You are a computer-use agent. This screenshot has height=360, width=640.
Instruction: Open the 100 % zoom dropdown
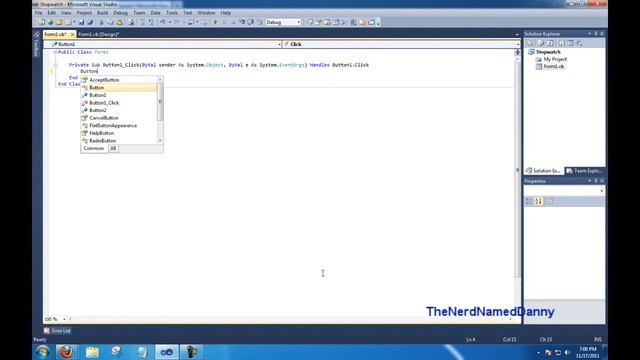click(x=64, y=319)
